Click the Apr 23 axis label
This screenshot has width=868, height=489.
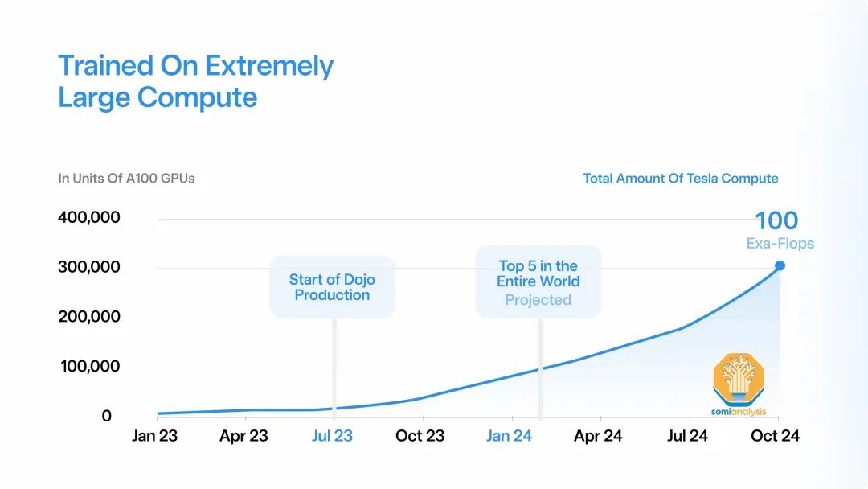(244, 436)
